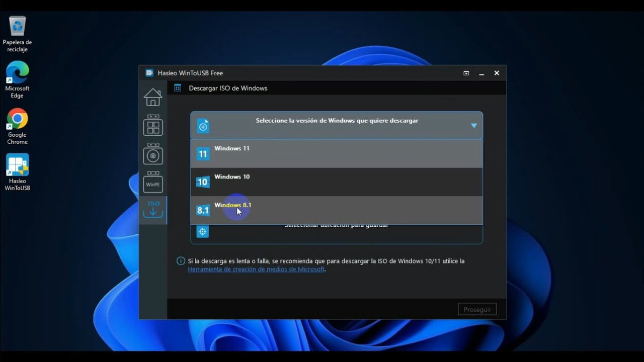Open Microsoft Edge desktop shortcut
This screenshot has width=644, height=362.
[x=17, y=79]
